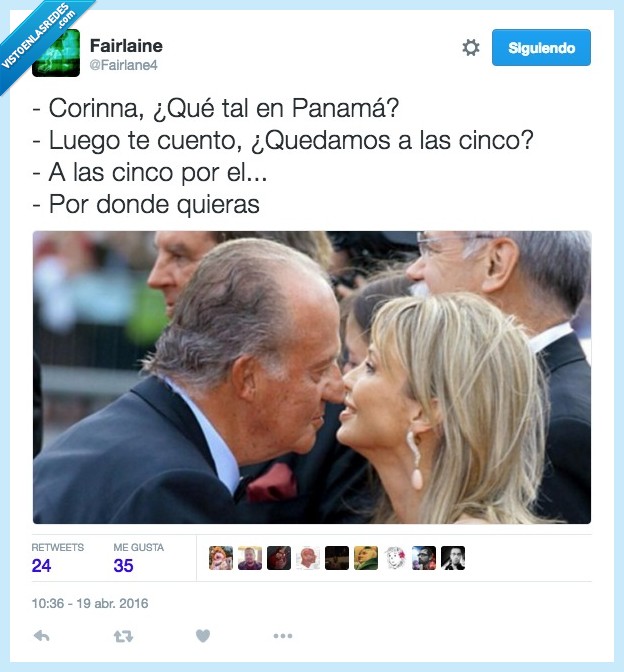The image size is (624, 672).
Task: Open the three-dots more options menu
Action: coord(283,636)
